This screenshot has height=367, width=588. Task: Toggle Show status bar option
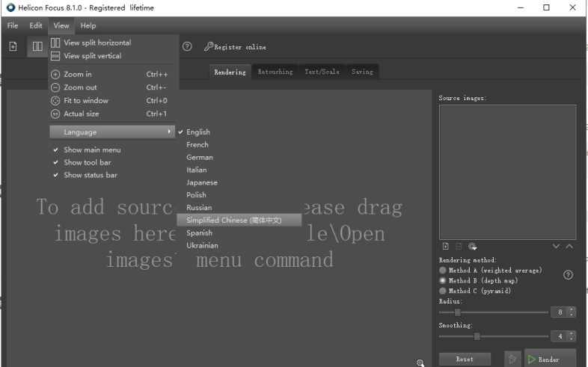(112, 175)
